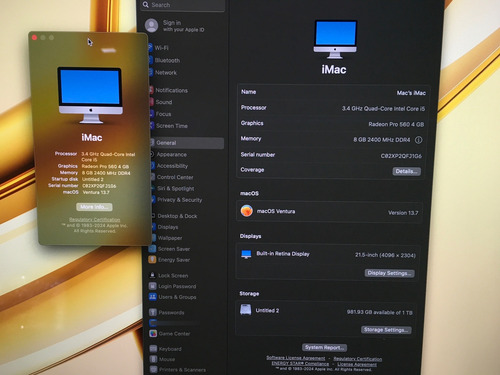Open Appearance settings
The height and width of the screenshot is (375, 500).
[x=172, y=154]
